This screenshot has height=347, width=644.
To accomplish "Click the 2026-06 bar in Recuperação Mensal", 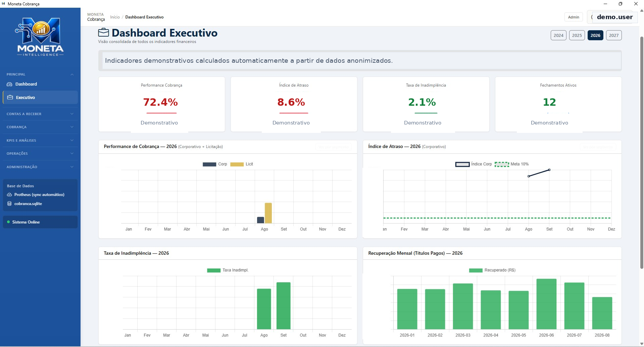I will click(546, 304).
